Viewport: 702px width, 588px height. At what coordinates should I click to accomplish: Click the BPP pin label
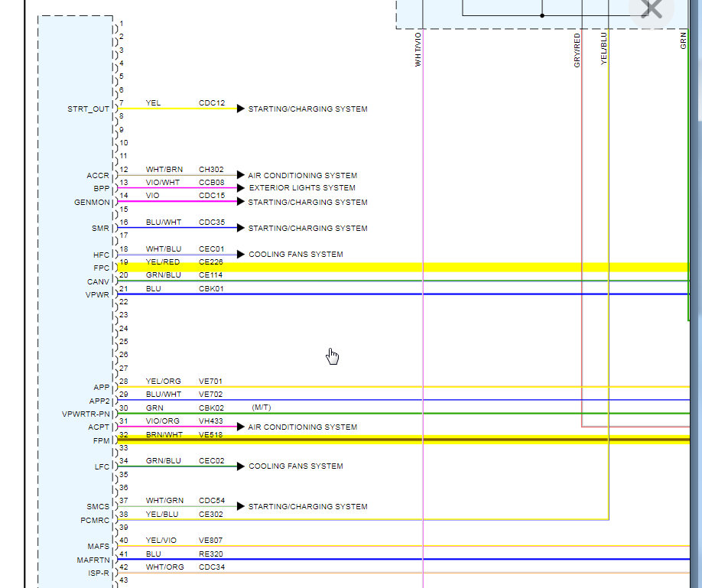tap(102, 189)
